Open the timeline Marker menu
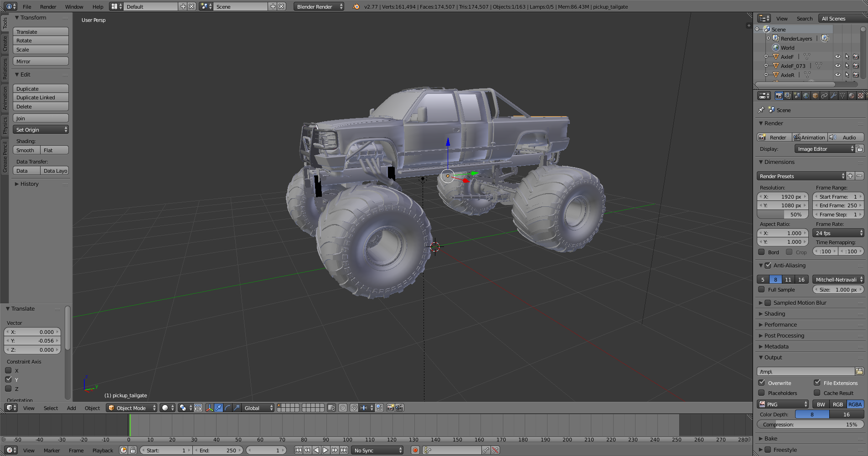The height and width of the screenshot is (456, 868). point(52,450)
